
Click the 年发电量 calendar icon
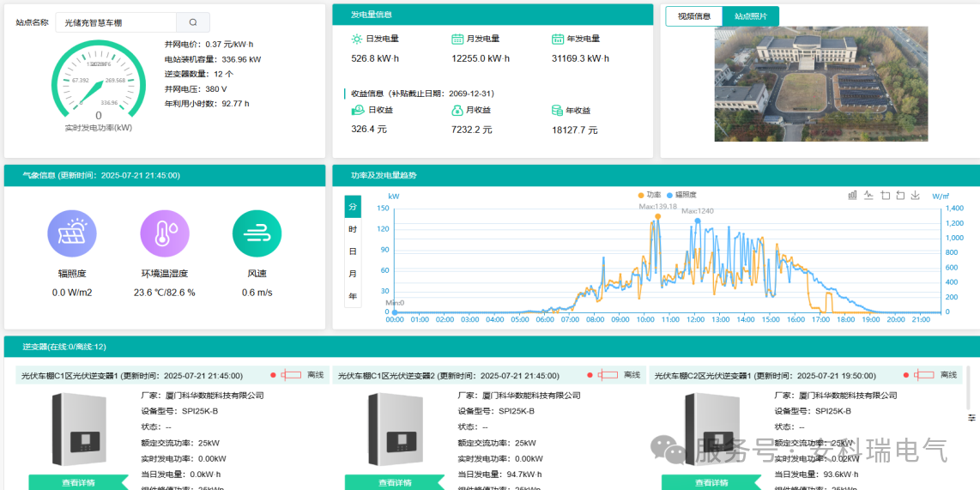(x=558, y=39)
